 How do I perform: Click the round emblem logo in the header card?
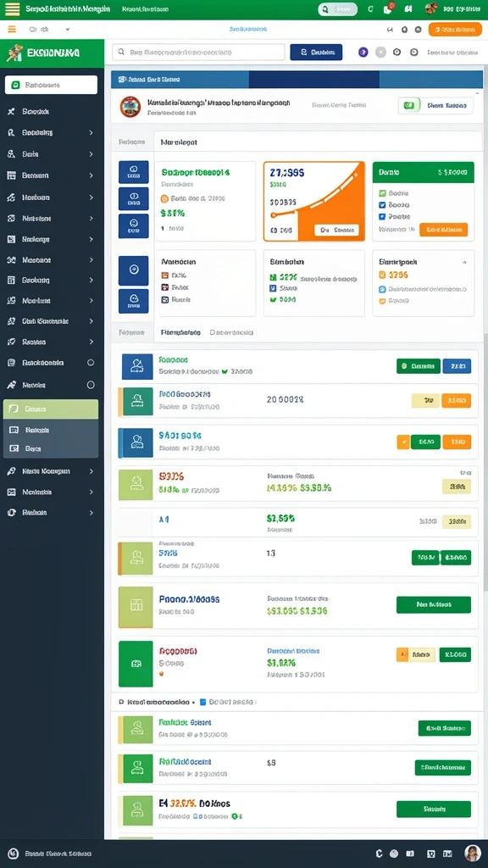coord(130,107)
